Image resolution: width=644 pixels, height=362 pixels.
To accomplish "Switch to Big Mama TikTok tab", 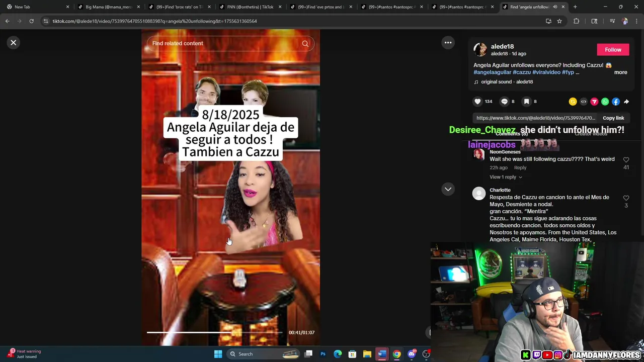I will tap(108, 7).
